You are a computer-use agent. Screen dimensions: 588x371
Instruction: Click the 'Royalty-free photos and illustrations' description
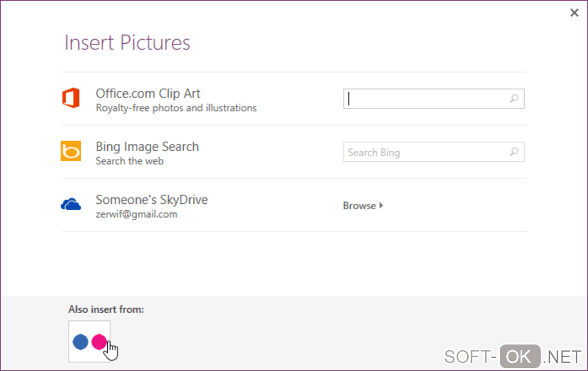pos(176,108)
